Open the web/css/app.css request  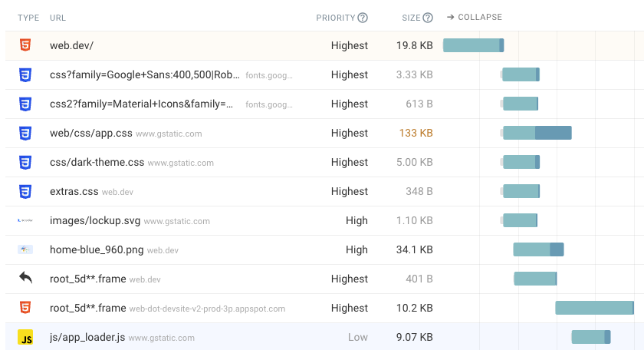click(90, 134)
